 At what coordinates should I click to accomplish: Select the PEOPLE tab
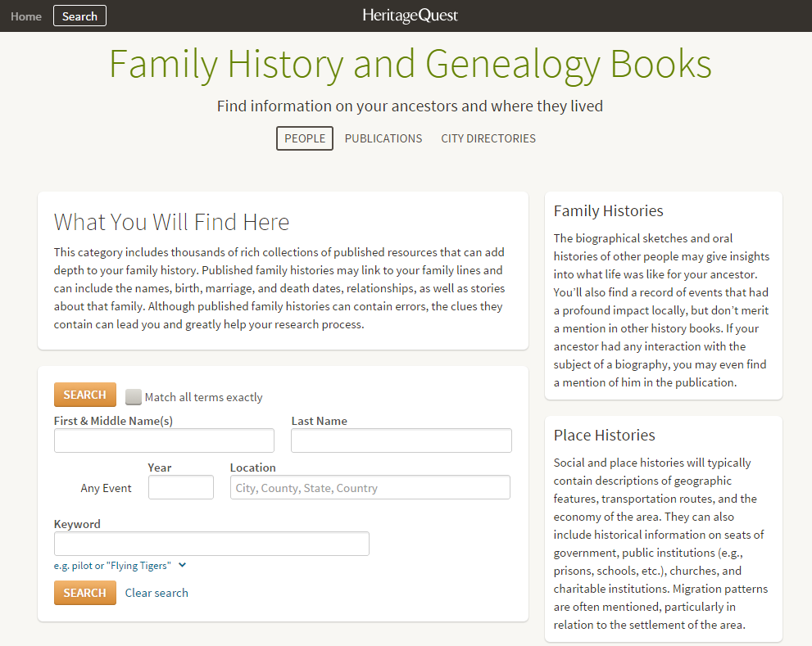point(304,138)
